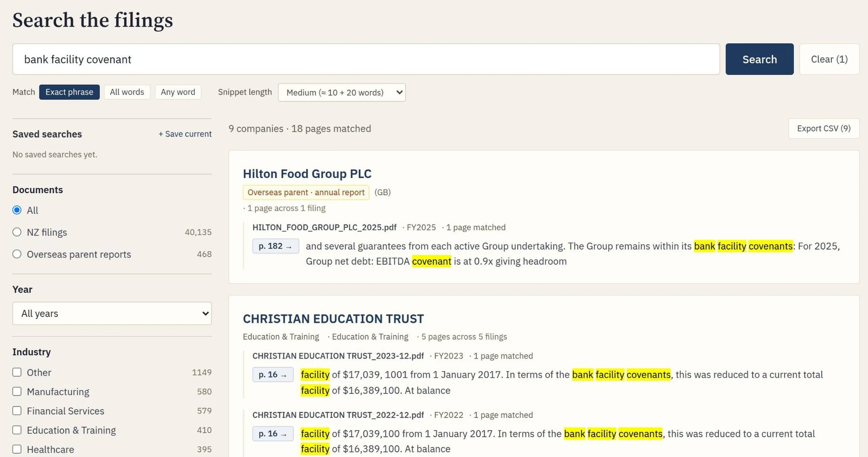Open page 182 of the Hilton filing
Image resolution: width=868 pixels, height=457 pixels.
tap(275, 246)
